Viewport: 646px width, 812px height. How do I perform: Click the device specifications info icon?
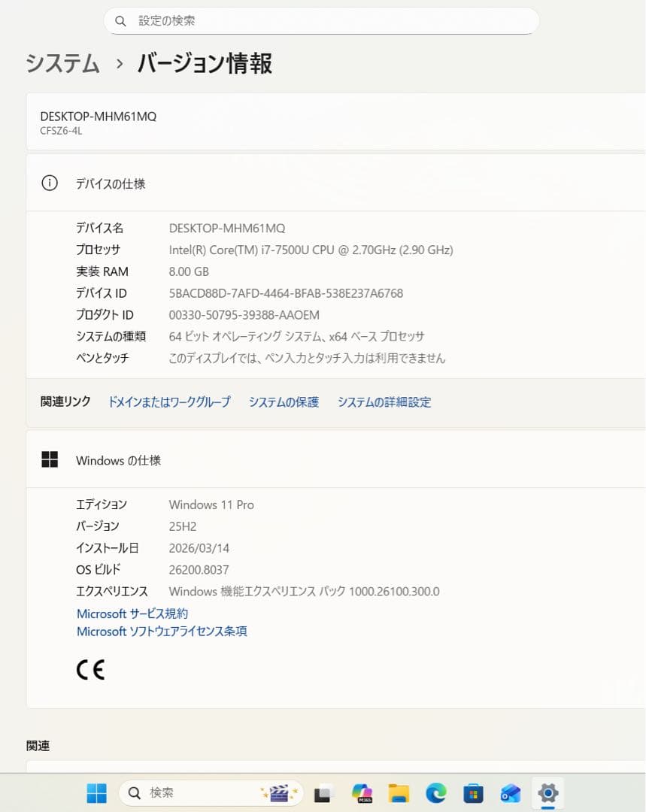coord(50,183)
